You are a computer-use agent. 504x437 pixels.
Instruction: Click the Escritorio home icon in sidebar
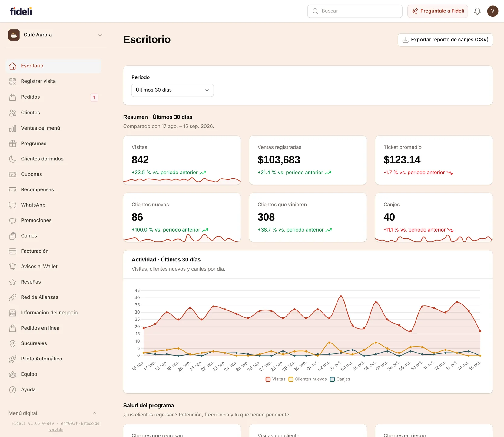coord(12,66)
